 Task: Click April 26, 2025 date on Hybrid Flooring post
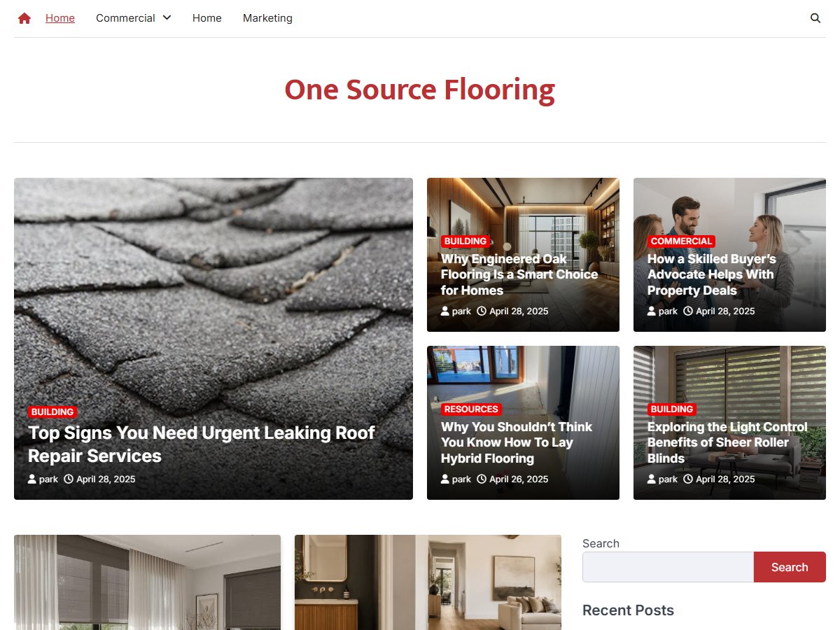[519, 479]
